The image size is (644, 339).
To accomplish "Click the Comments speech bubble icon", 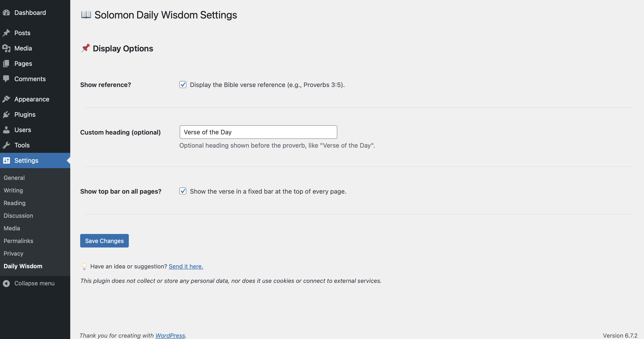I will [6, 79].
